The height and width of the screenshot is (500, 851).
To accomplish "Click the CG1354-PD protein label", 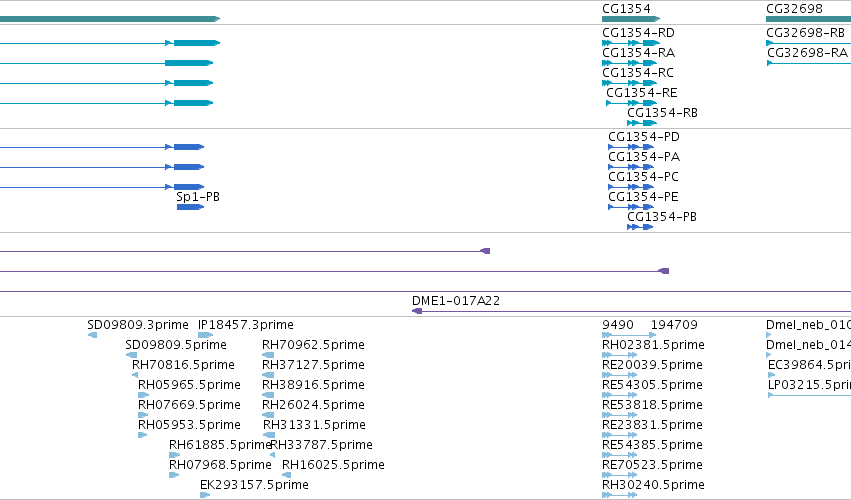I will coord(644,137).
